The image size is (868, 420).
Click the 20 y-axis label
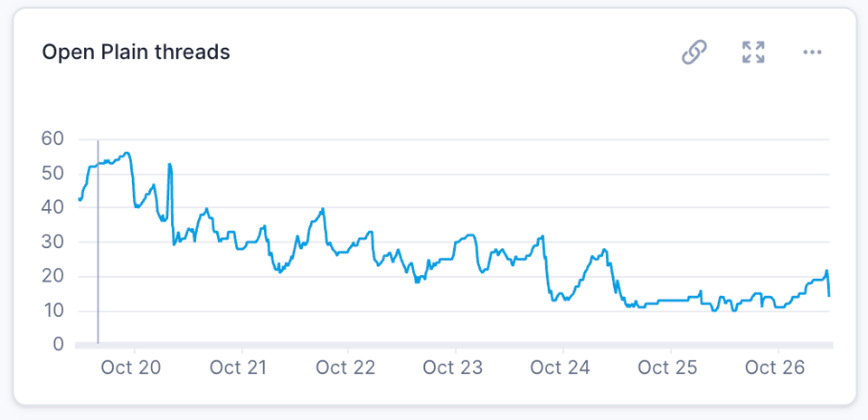(52, 276)
